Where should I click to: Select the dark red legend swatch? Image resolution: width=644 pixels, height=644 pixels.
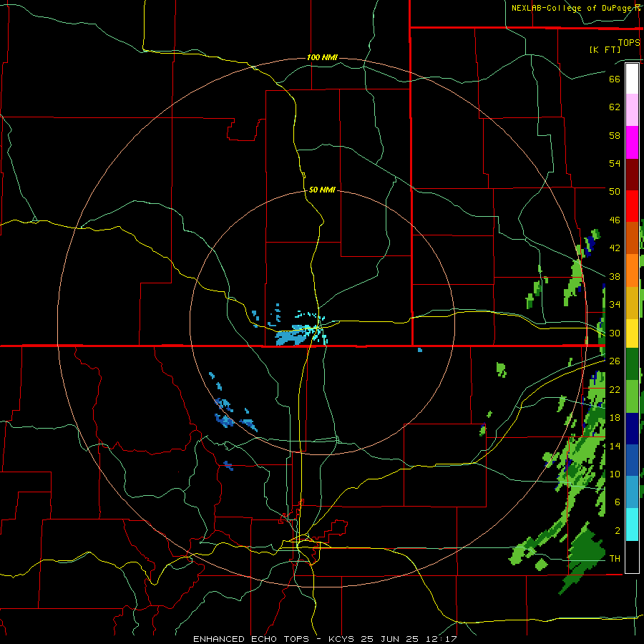click(632, 175)
